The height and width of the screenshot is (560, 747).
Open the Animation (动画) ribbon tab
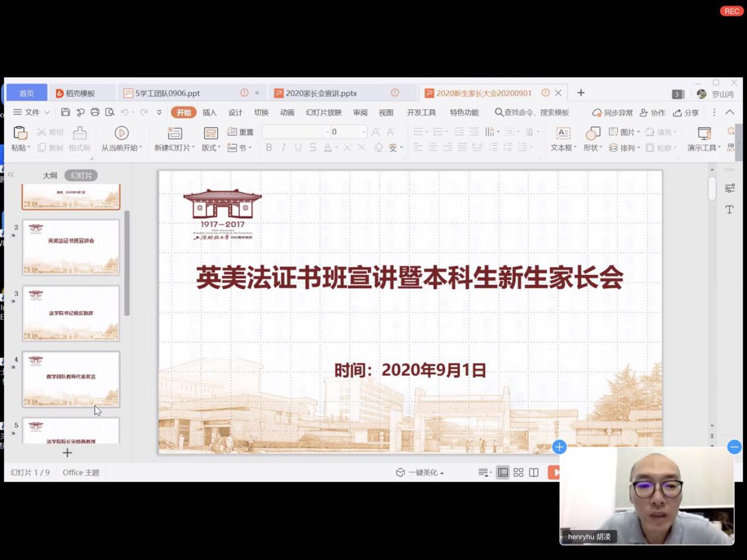point(287,112)
